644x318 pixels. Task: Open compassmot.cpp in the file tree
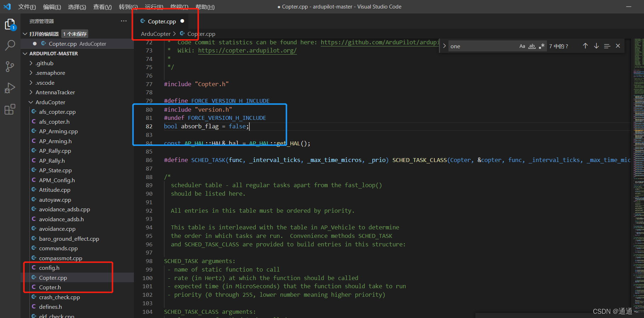click(77, 258)
